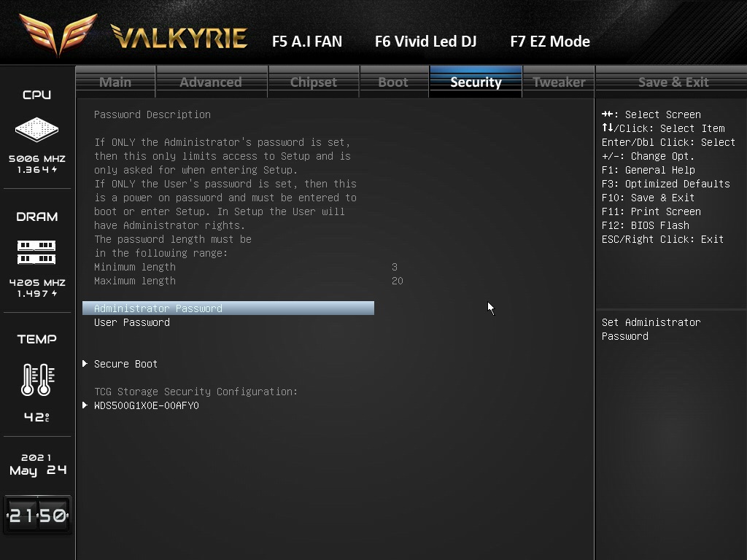Click the CPU frequency 5006 MHz readout
747x560 pixels.
37,158
